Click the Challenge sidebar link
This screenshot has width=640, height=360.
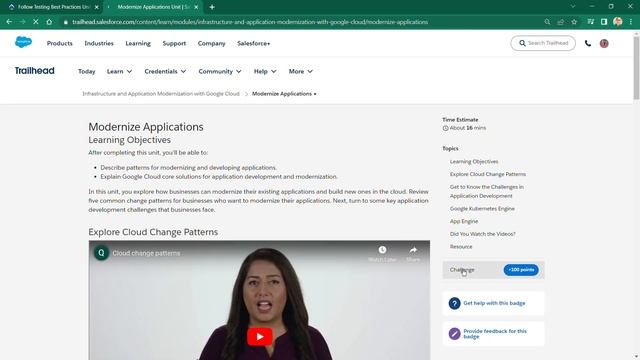(x=462, y=270)
